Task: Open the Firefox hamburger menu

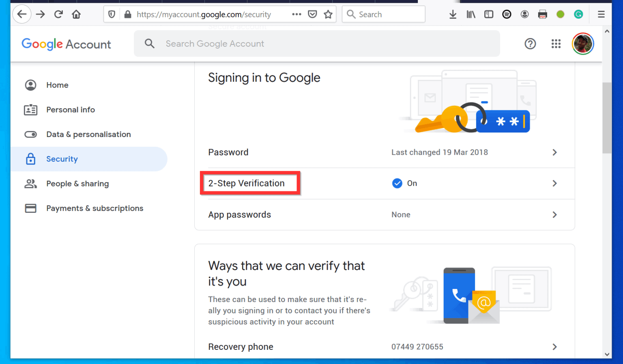Action: [601, 14]
